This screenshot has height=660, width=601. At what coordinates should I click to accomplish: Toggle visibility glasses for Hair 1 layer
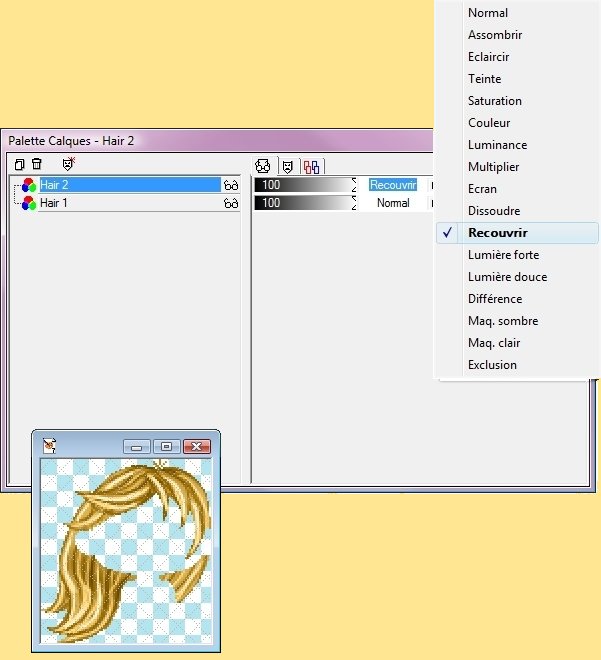point(231,203)
